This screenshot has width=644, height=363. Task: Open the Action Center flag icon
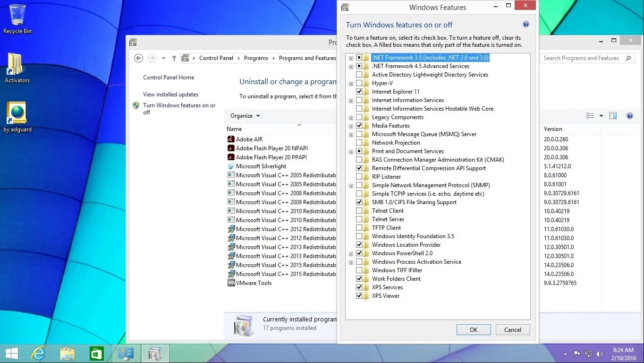tap(577, 354)
